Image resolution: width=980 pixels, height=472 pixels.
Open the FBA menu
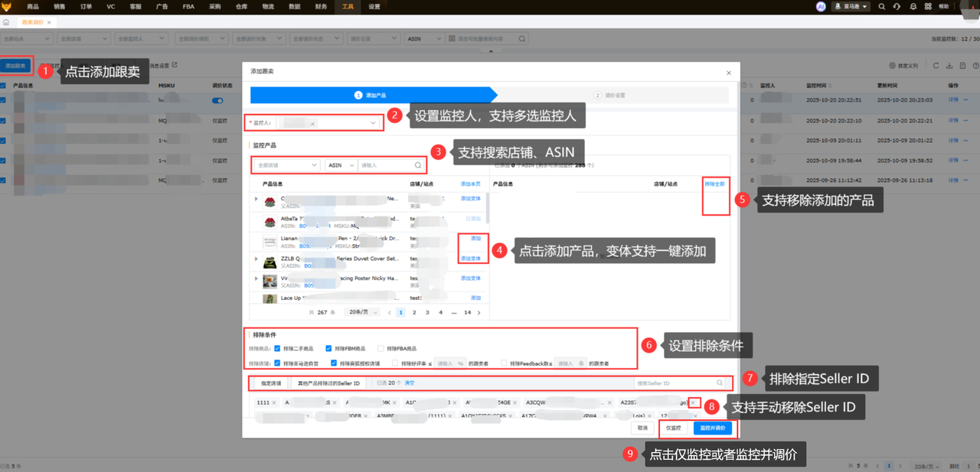(188, 6)
